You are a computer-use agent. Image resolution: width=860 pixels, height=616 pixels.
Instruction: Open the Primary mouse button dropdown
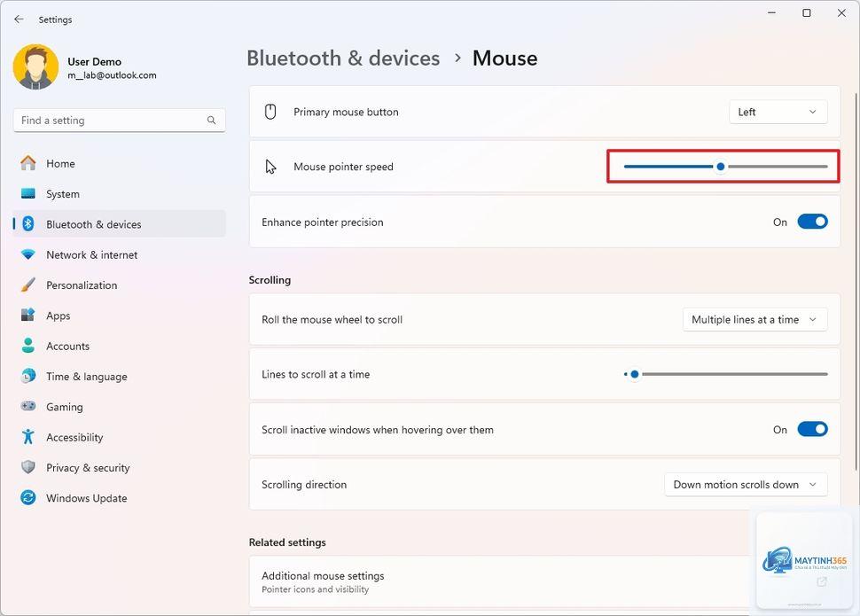778,112
